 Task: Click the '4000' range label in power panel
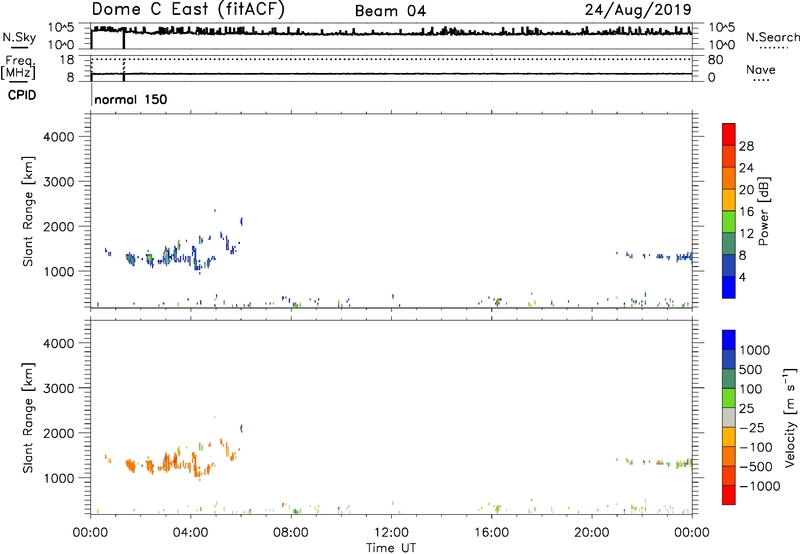coord(58,137)
